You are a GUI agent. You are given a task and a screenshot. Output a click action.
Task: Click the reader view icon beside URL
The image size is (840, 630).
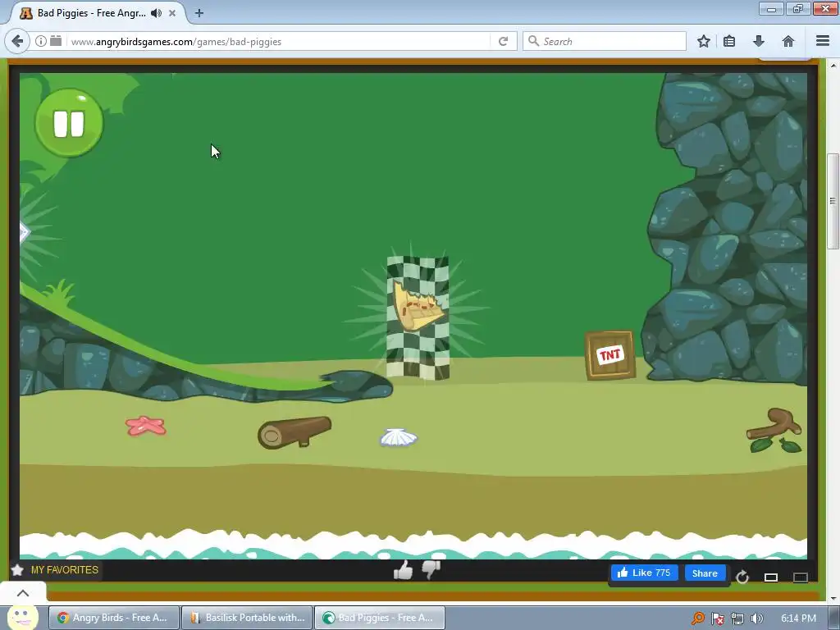[x=56, y=41]
